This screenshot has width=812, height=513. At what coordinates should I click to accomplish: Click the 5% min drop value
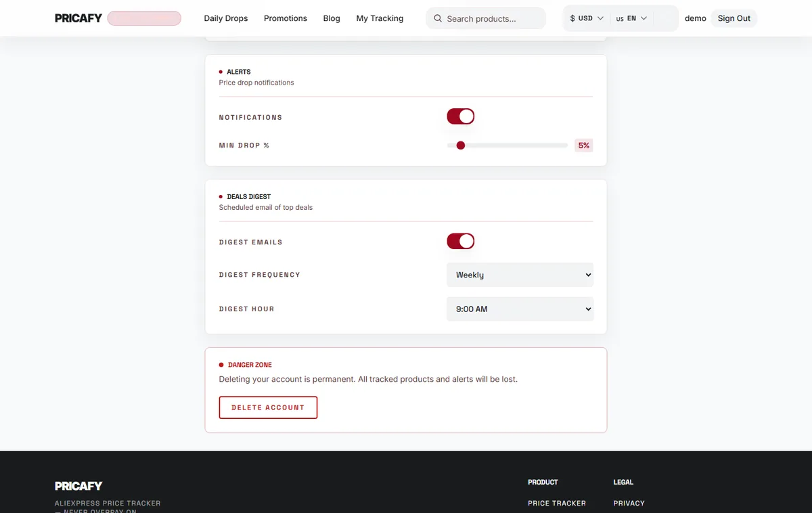coord(584,146)
